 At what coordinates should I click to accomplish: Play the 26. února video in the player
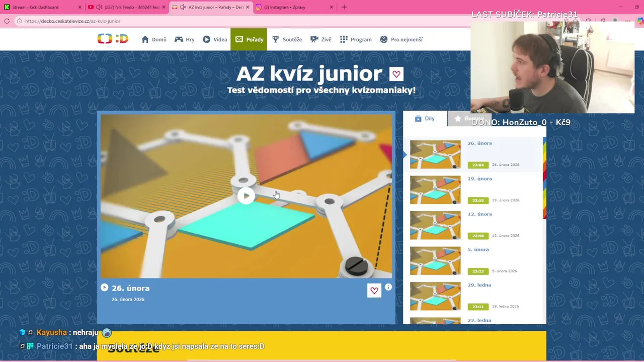click(x=246, y=196)
